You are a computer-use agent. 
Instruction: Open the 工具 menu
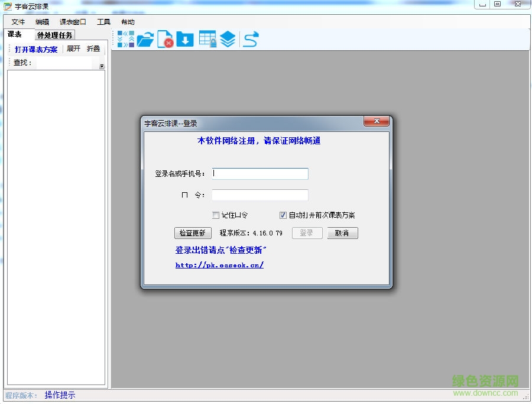coord(103,22)
